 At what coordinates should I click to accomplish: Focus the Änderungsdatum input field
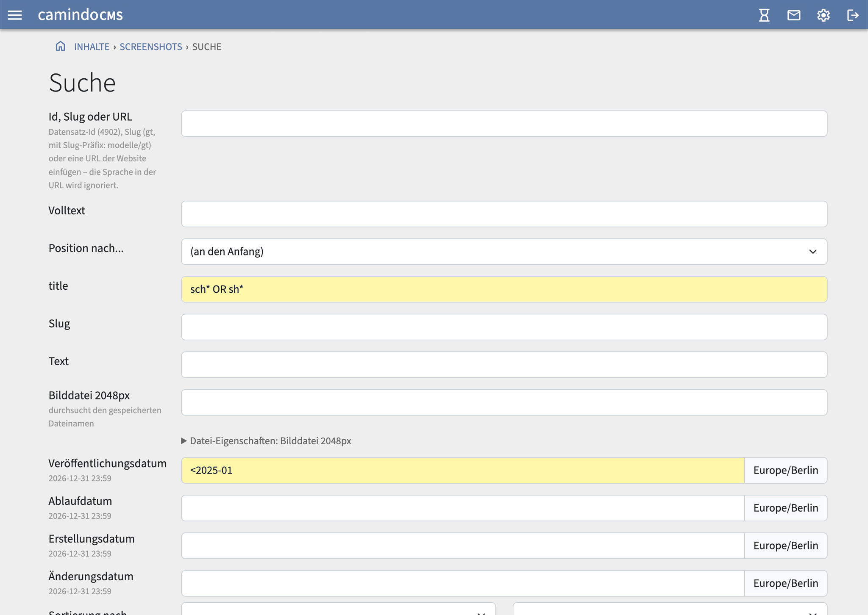tap(463, 583)
